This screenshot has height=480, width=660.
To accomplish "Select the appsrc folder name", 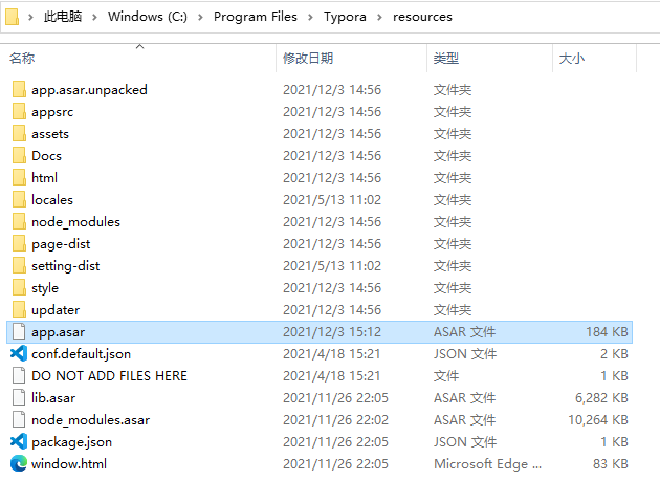I will coord(52,112).
